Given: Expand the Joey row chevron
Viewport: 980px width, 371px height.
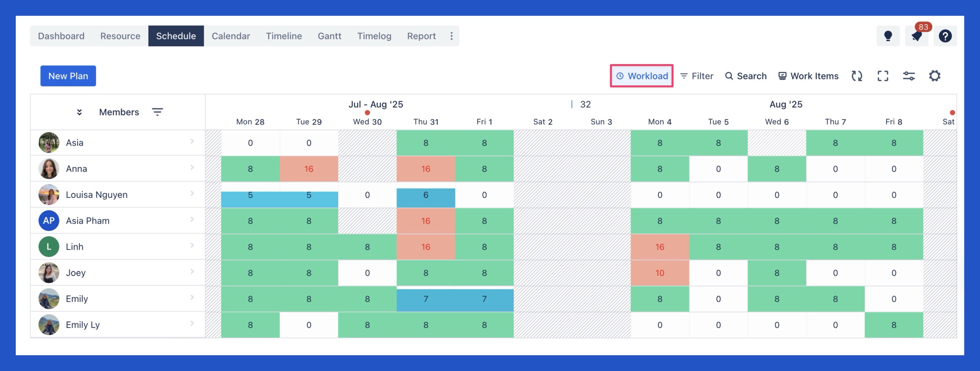Looking at the screenshot, I should click(x=192, y=271).
